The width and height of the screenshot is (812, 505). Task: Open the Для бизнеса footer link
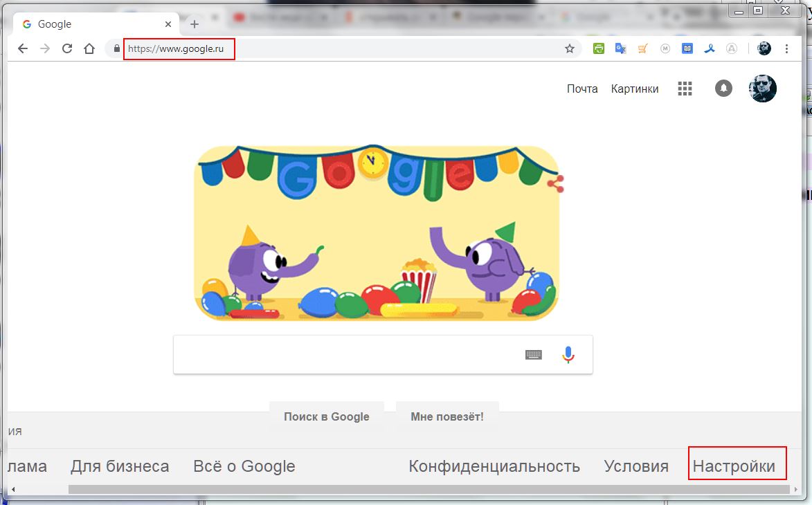(x=120, y=466)
